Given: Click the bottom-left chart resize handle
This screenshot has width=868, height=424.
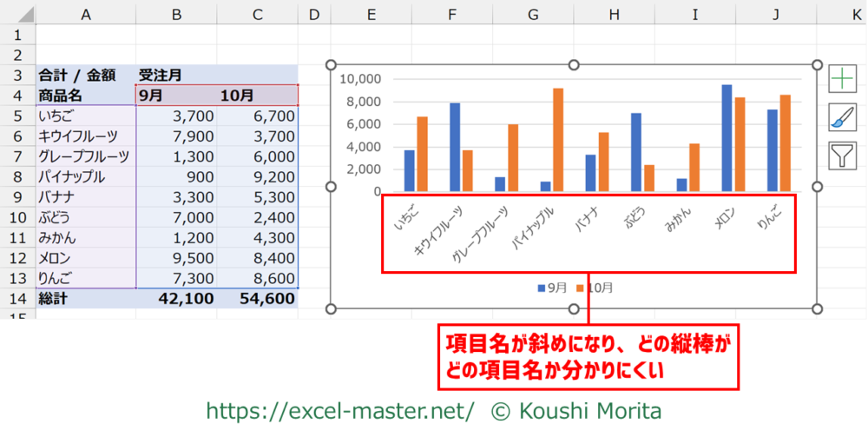Looking at the screenshot, I should (330, 309).
